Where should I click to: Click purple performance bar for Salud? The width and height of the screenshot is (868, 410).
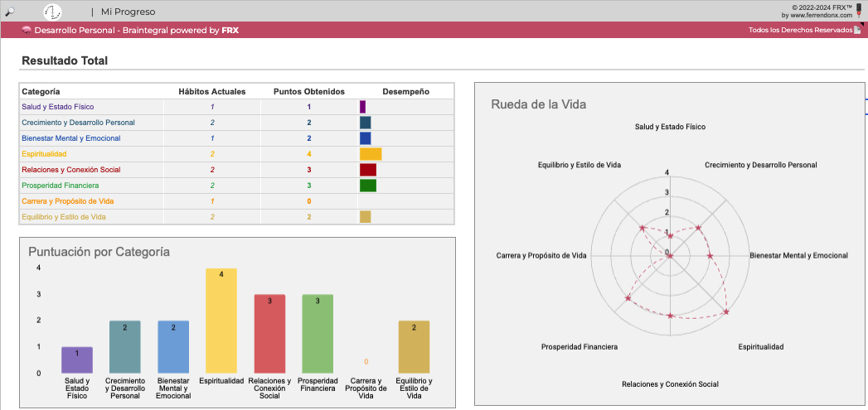362,107
